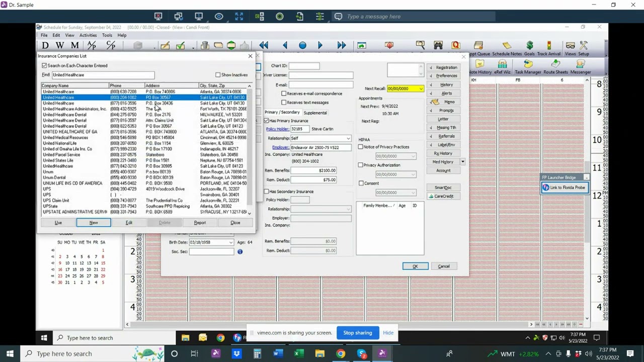Go to previous day arrow
Image resolution: width=644 pixels, height=362 pixels.
285,46
